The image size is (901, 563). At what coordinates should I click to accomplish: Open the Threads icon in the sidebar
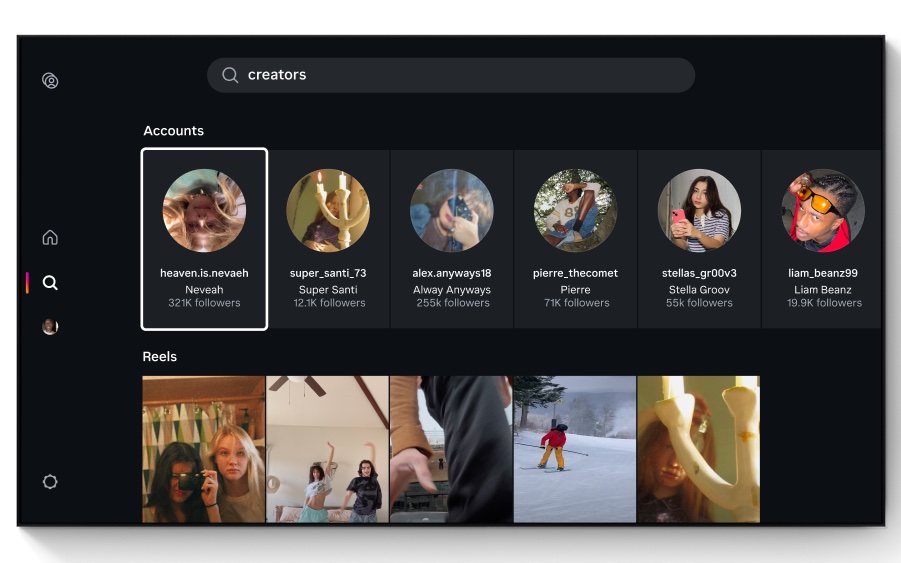[50, 81]
